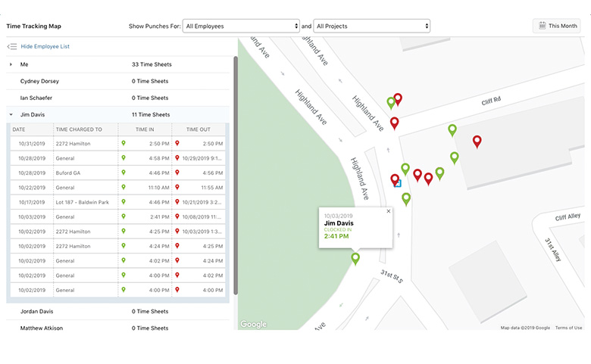Click red time-out pin at 11:55 AM
The image size is (591, 364).
[177, 187]
